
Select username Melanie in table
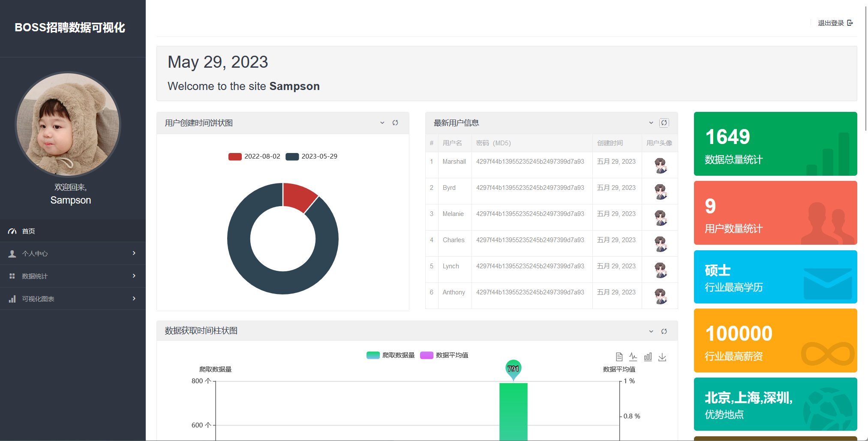click(x=453, y=214)
